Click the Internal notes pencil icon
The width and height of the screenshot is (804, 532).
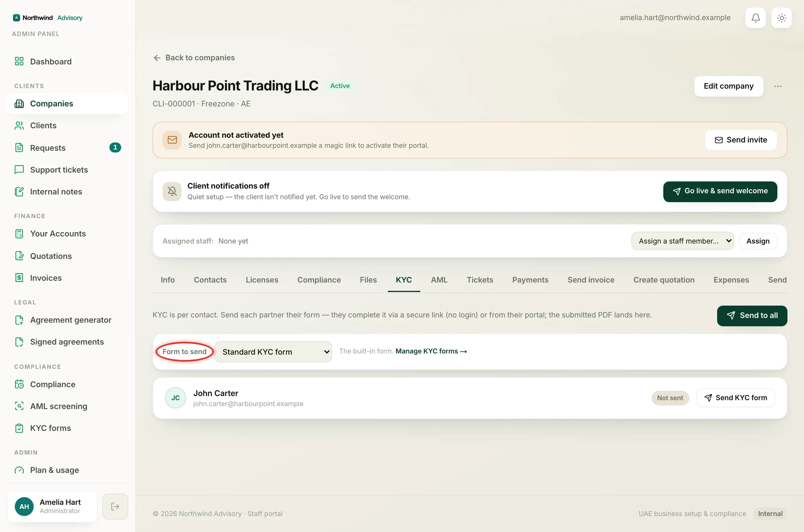click(x=19, y=192)
